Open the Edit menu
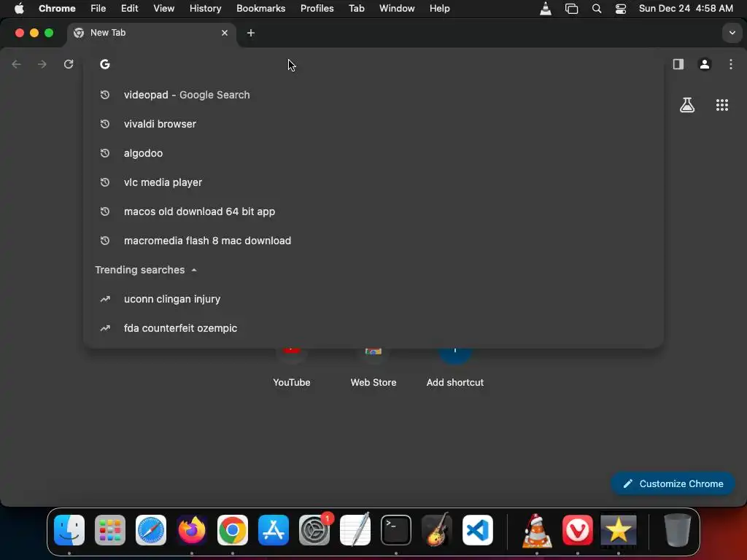This screenshot has height=560, width=747. tap(130, 8)
